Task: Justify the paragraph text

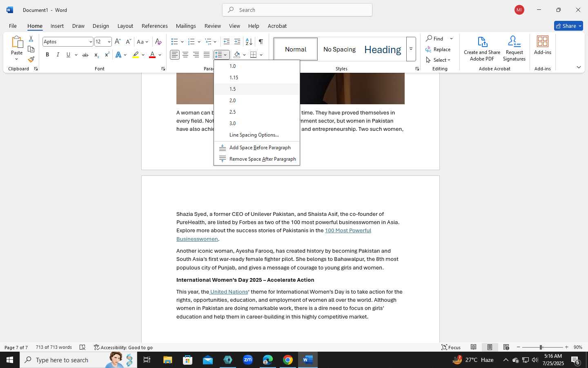Action: click(207, 55)
